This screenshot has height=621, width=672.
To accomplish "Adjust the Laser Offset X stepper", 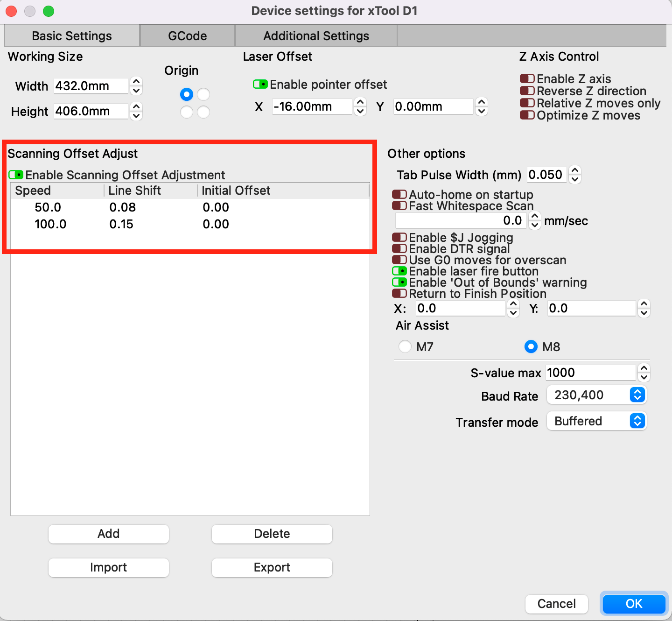I will coord(360,106).
